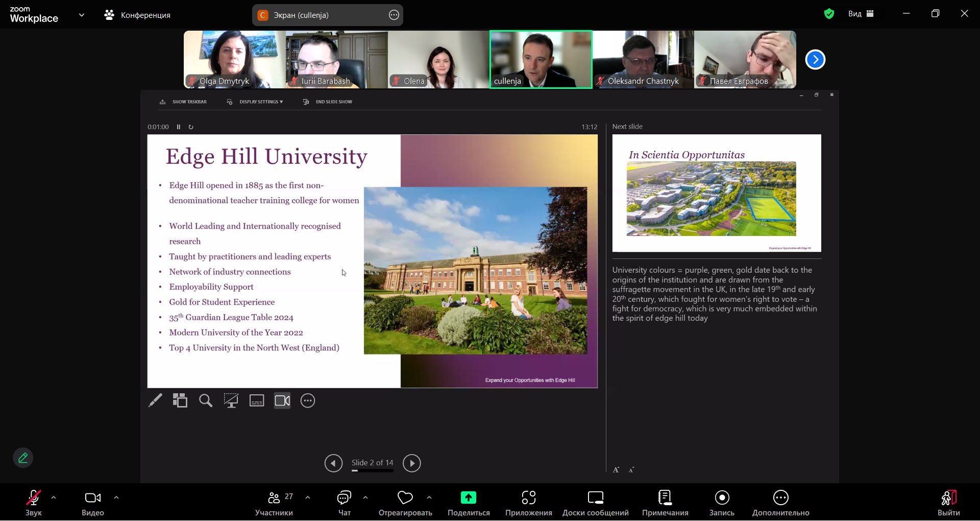
Task: Open the React hearts menu
Action: point(405,498)
